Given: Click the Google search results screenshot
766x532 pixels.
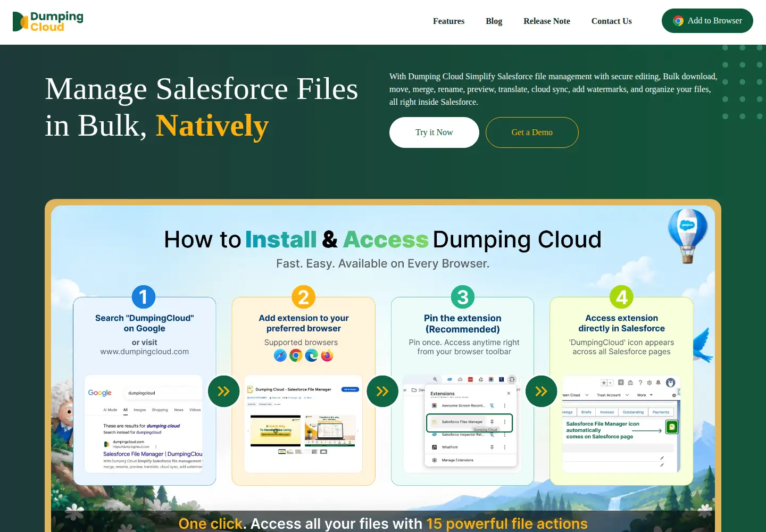Looking at the screenshot, I should 144,424.
